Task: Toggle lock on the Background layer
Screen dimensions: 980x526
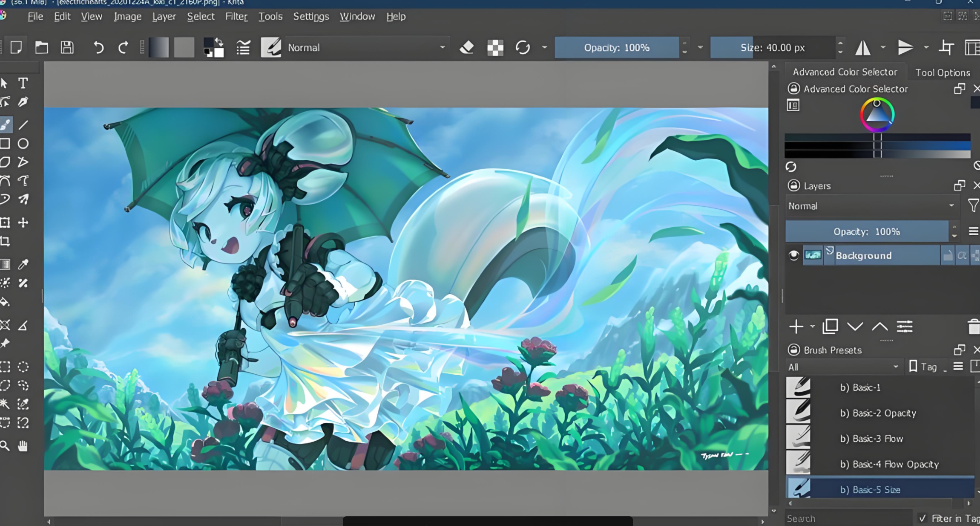Action: 947,256
